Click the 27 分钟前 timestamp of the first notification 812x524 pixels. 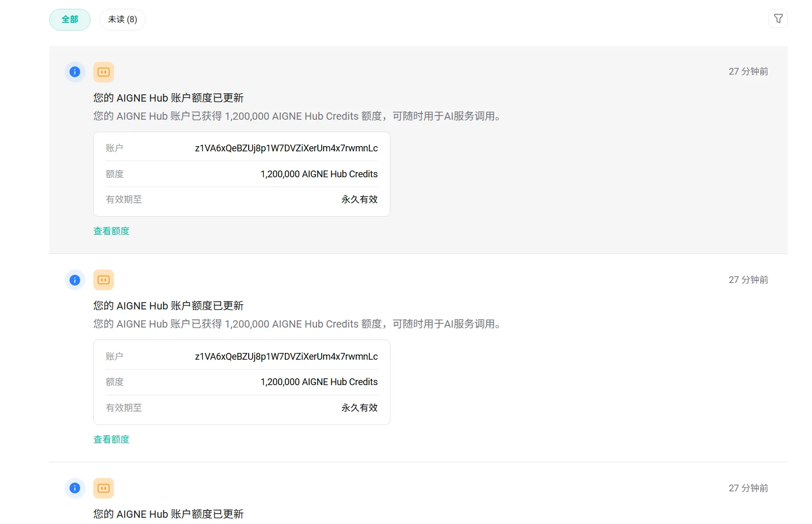point(748,72)
